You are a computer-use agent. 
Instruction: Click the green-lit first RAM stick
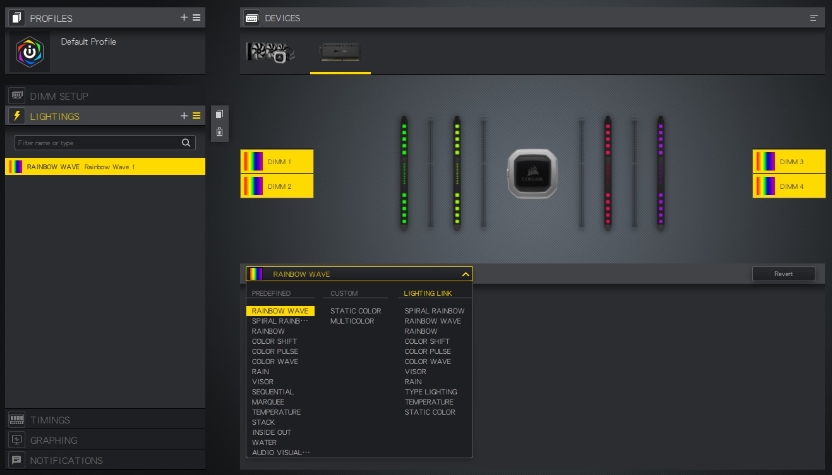coord(404,174)
